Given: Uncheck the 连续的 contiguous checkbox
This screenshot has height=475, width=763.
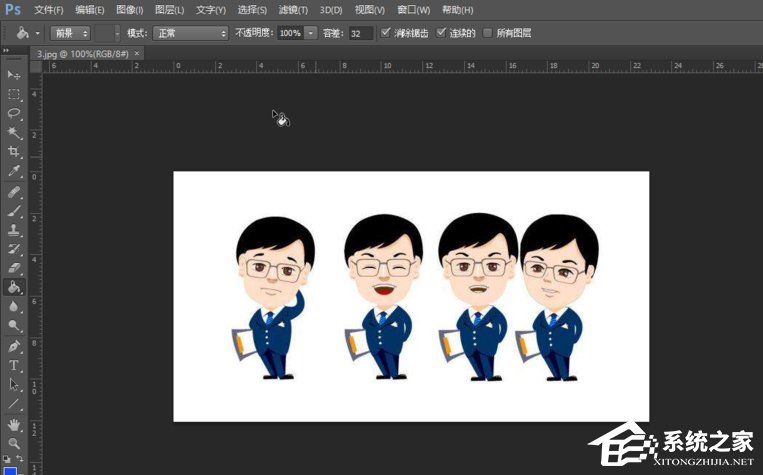Looking at the screenshot, I should tap(441, 33).
